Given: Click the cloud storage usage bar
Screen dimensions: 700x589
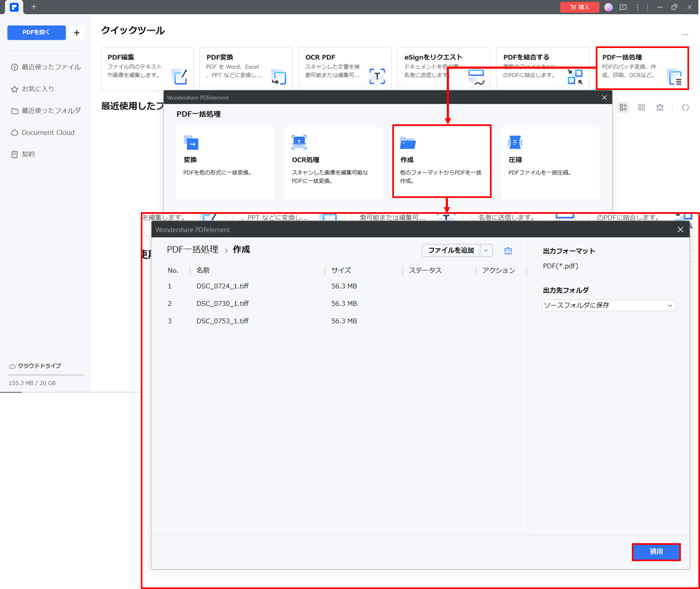Looking at the screenshot, I should pos(46,375).
